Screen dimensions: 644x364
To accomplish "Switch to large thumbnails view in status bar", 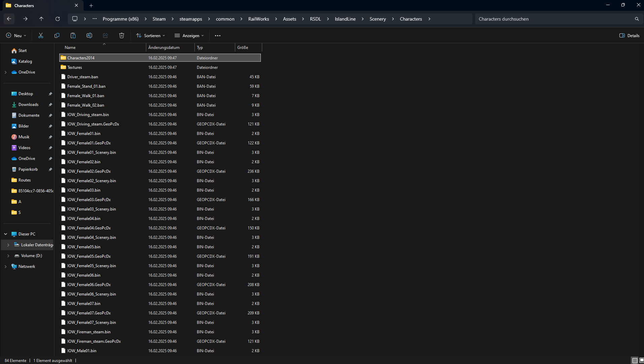I will point(641,360).
